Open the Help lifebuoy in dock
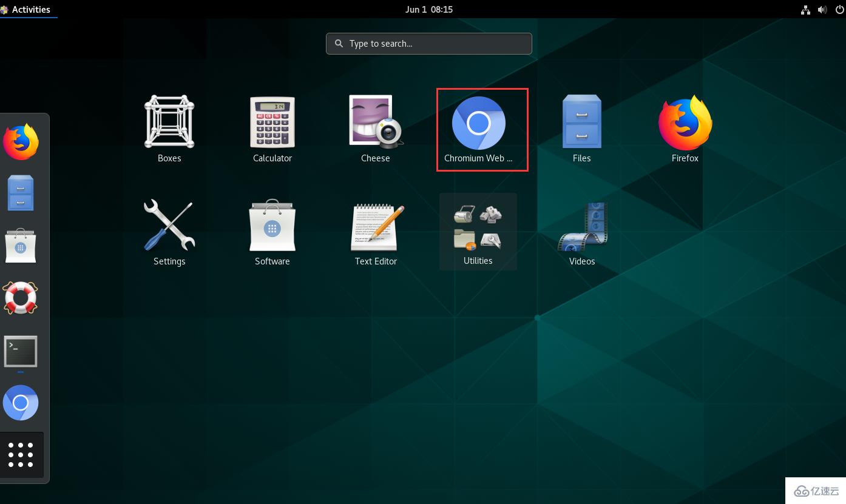The height and width of the screenshot is (504, 846). (21, 298)
